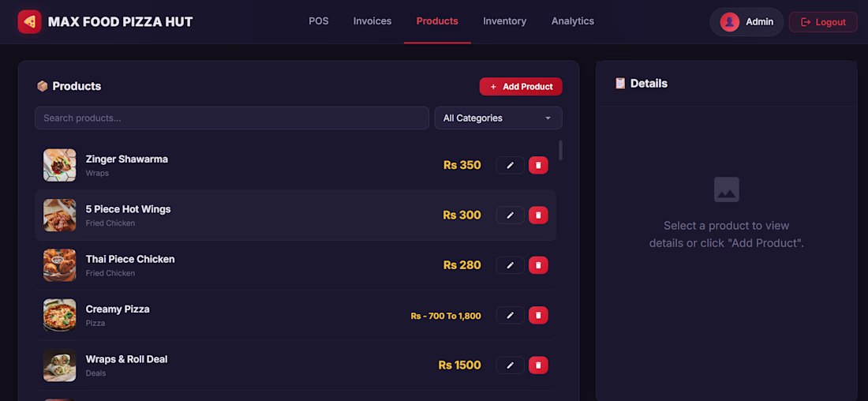Delete the 5 Piece Hot Wings item
The height and width of the screenshot is (401, 868).
point(538,215)
